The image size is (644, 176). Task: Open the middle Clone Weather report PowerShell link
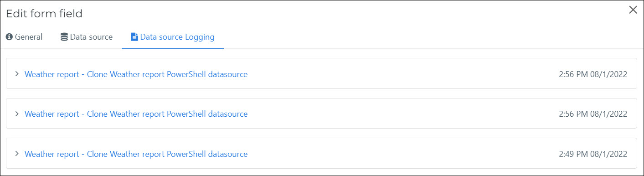(136, 114)
